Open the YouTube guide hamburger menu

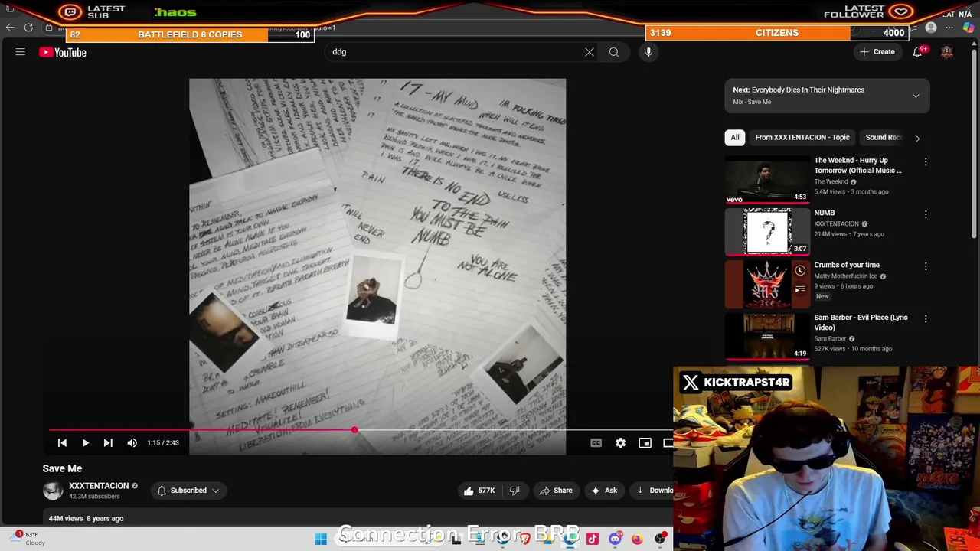[x=21, y=52]
